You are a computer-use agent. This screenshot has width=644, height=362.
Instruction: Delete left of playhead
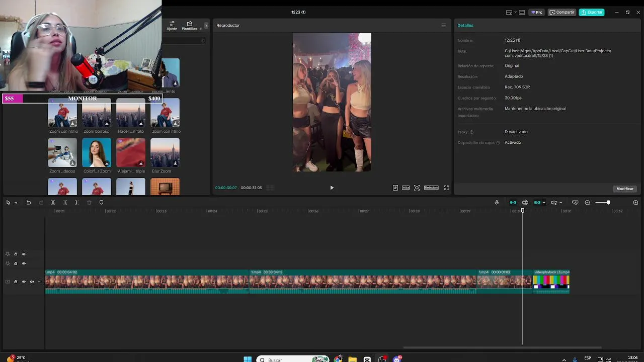point(65,203)
